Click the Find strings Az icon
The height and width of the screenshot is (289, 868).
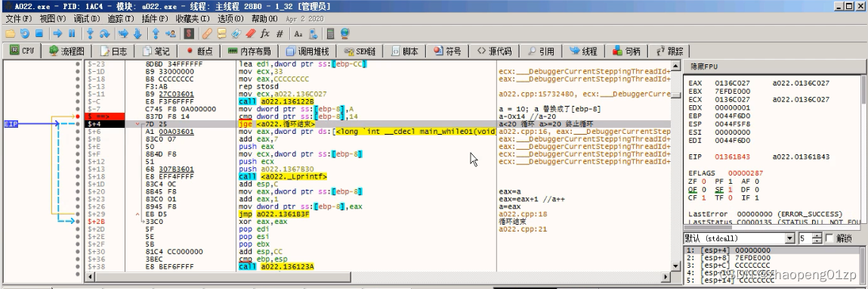pos(298,33)
